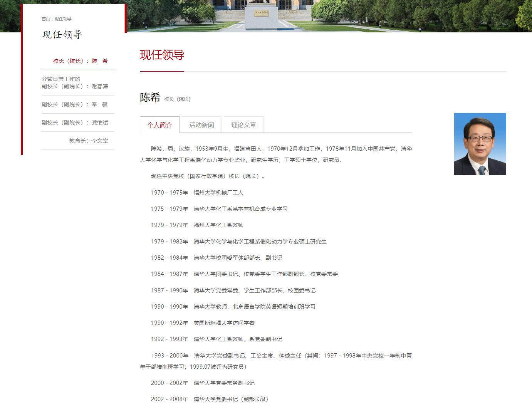Image resolution: width=532 pixels, height=403 pixels.
Task: Open 副校长 李毅 in the sidebar
Action: point(75,104)
